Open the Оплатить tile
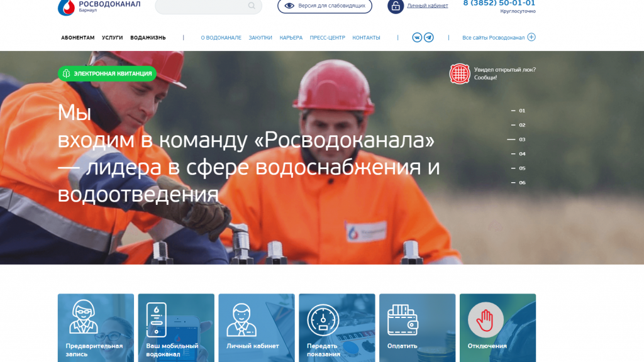The height and width of the screenshot is (362, 644). (418, 328)
